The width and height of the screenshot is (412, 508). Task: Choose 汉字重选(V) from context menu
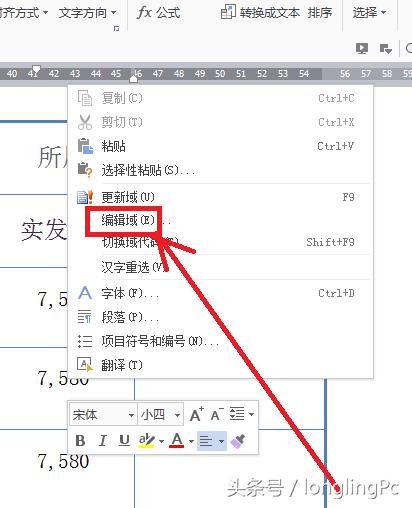coord(220,267)
